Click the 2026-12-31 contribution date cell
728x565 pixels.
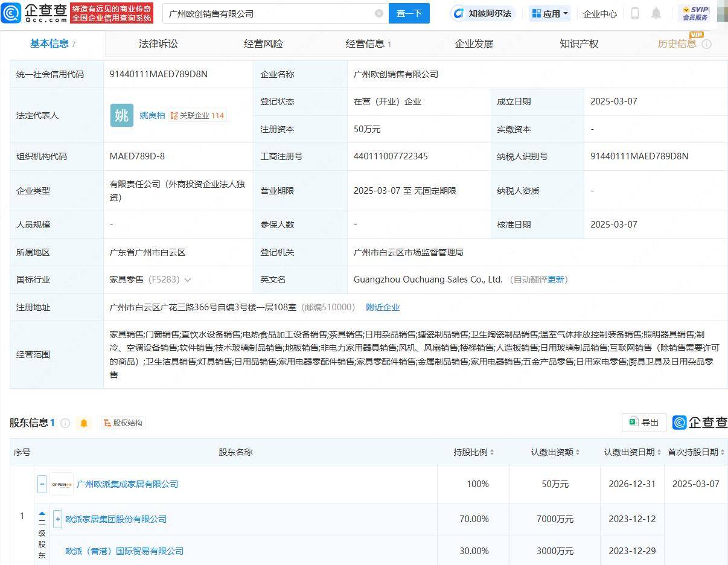632,484
